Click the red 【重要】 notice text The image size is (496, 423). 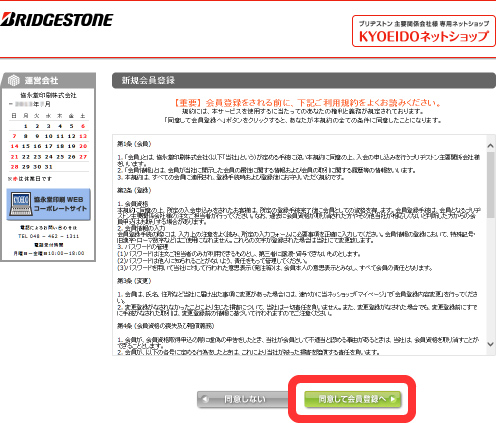(x=307, y=103)
